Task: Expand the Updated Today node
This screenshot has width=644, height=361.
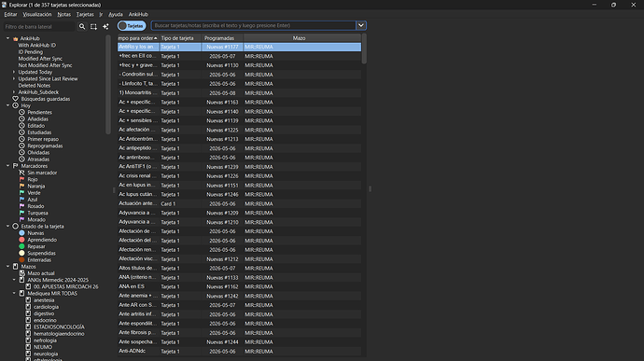Action: 14,72
